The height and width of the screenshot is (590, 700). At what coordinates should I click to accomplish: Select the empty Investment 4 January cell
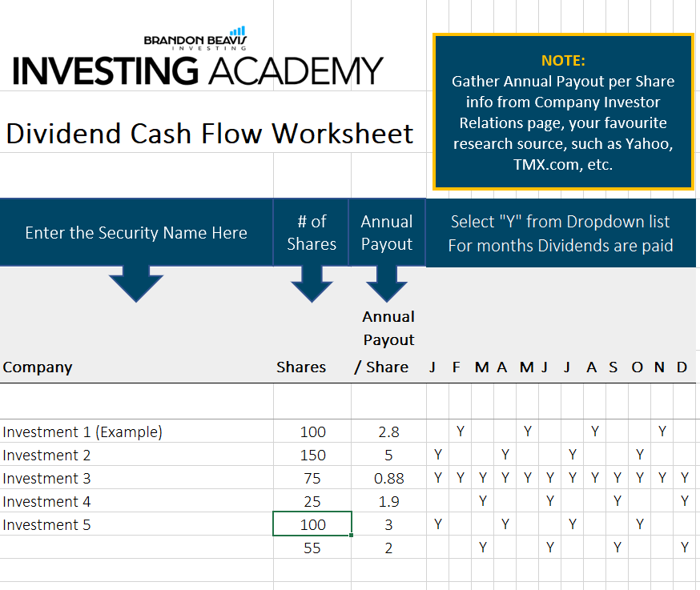pos(438,501)
